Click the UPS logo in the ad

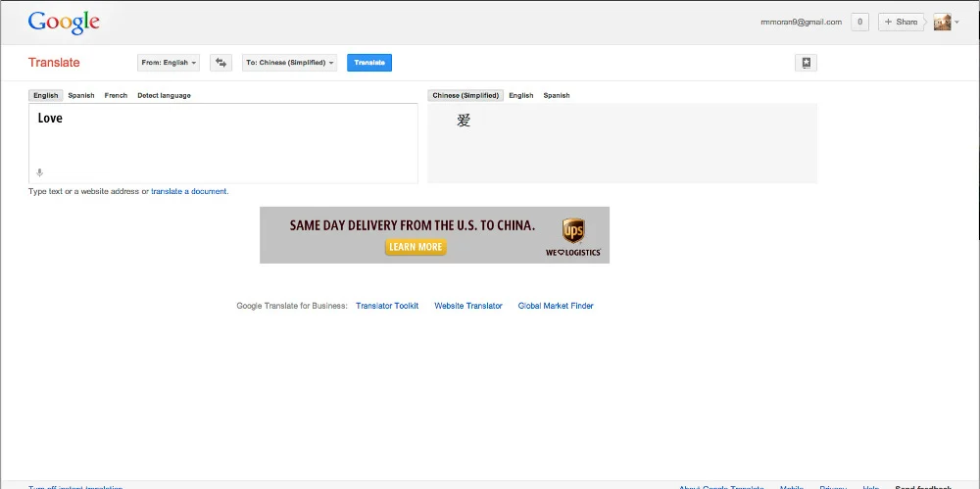[x=573, y=230]
